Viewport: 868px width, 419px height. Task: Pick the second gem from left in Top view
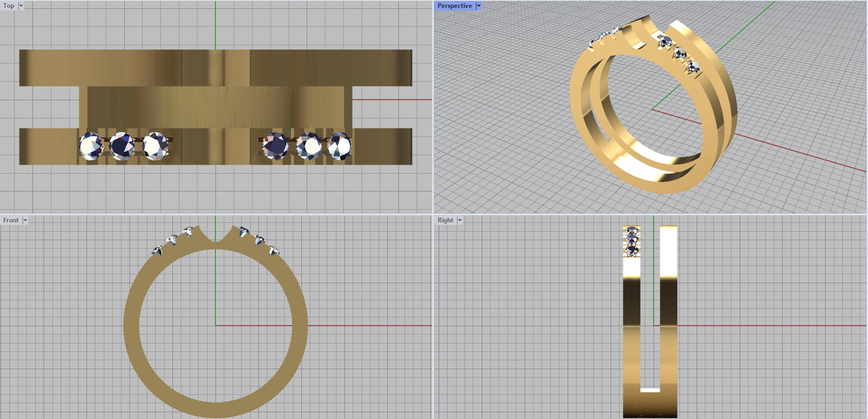point(123,146)
